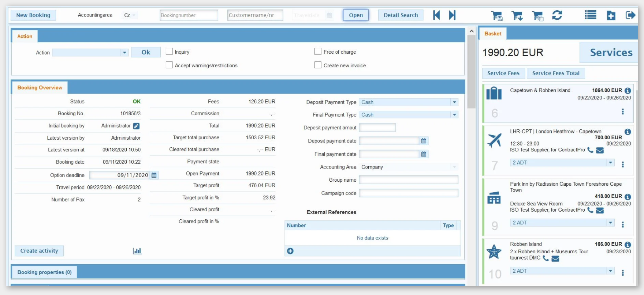Email the flight's ISO Test Supplier
The width and height of the screenshot is (644, 295).
pyautogui.click(x=600, y=150)
